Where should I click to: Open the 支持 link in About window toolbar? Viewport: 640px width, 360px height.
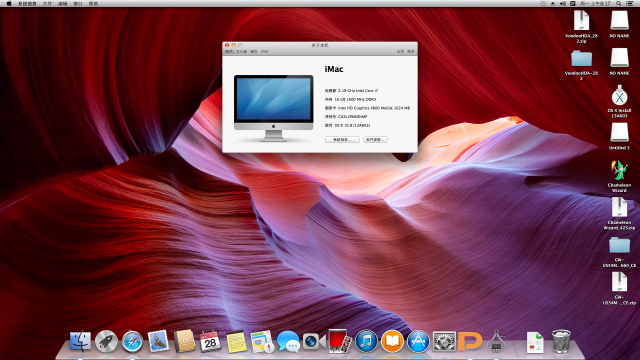click(x=400, y=51)
